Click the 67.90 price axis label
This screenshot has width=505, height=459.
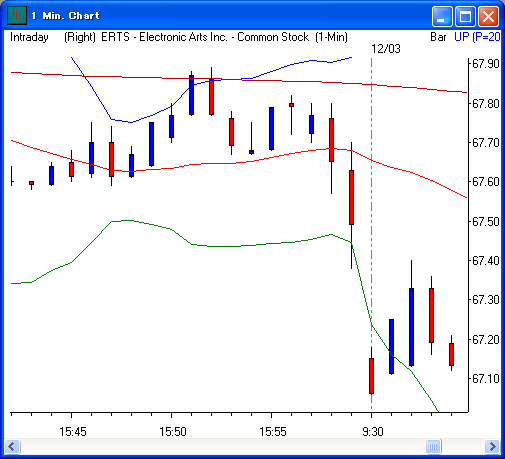pos(486,63)
